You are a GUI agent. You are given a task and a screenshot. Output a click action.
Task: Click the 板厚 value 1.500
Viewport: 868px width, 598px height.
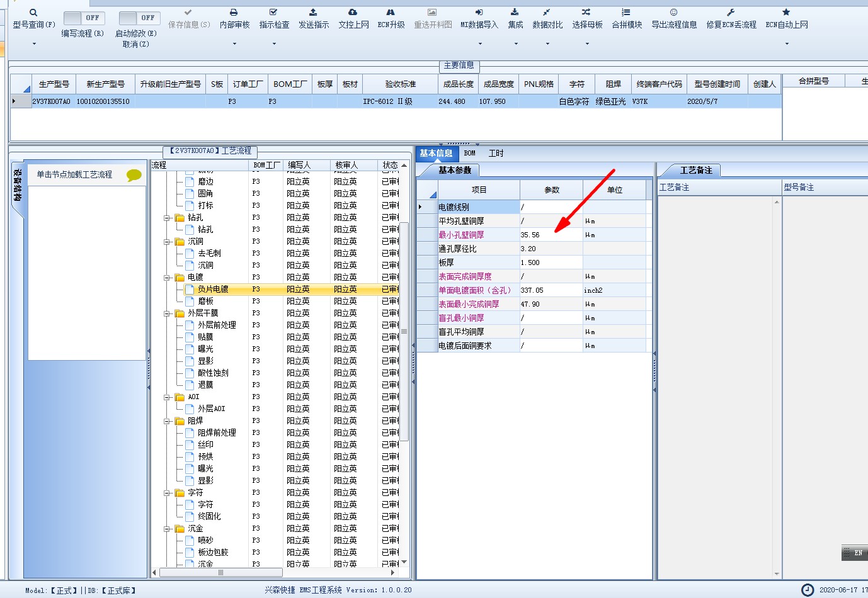[x=551, y=262]
